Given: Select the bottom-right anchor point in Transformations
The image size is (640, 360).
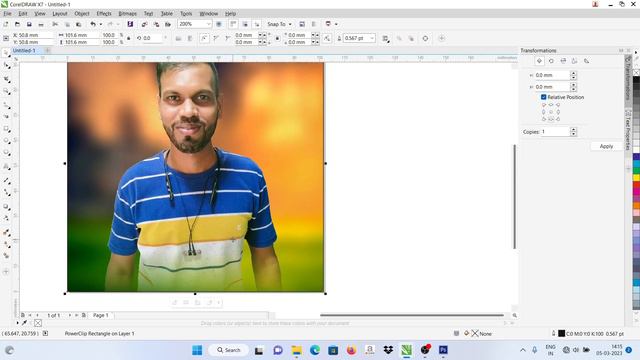Looking at the screenshot, I should point(558,119).
